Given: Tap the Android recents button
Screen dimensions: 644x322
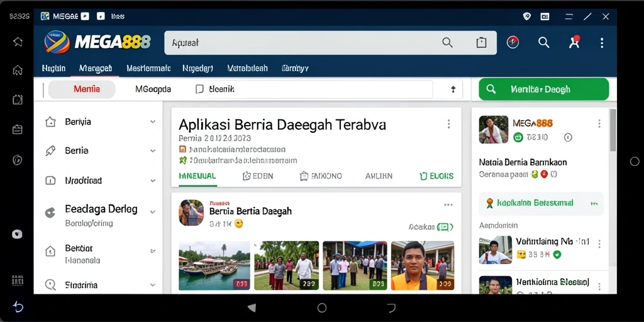Looking at the screenshot, I should tap(391, 308).
